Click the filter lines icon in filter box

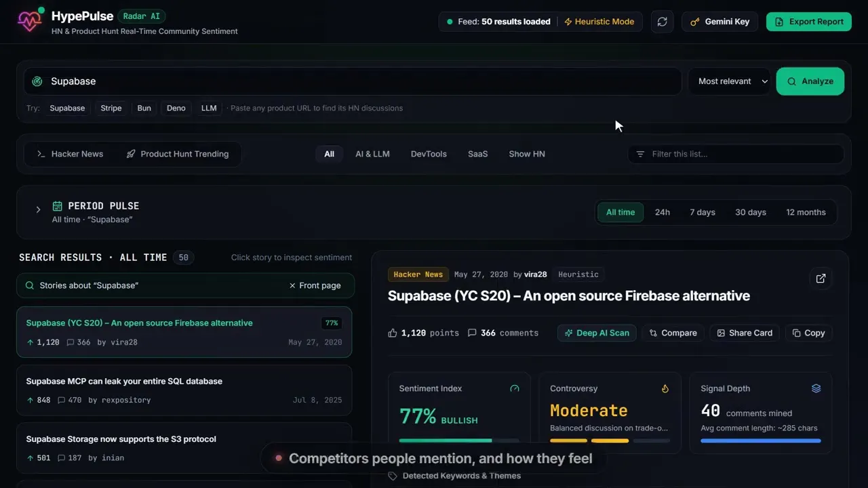(640, 154)
